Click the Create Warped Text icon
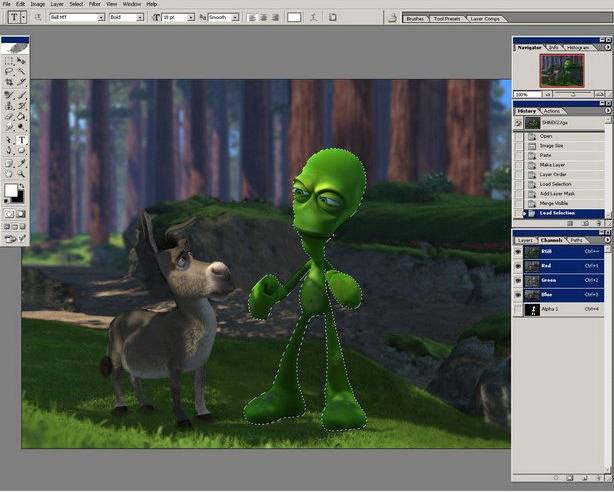 (x=314, y=17)
